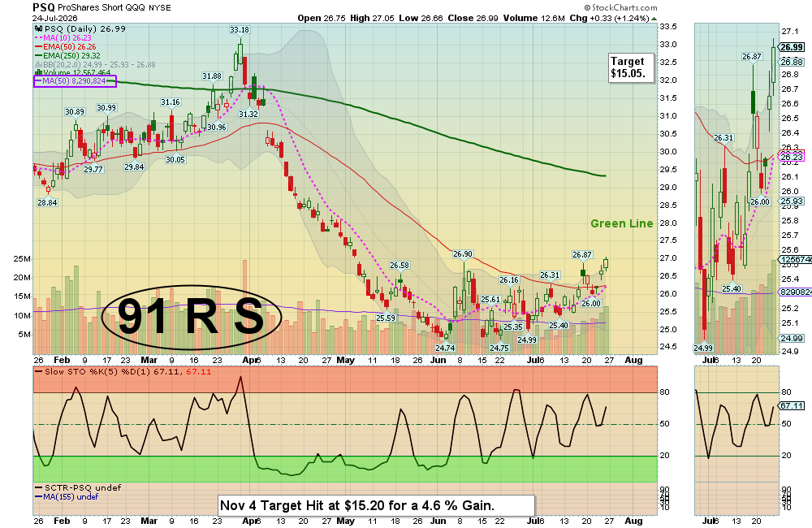Click the 67.11 stochastic tag in zoom panel
The image size is (812, 528).
pos(792,405)
